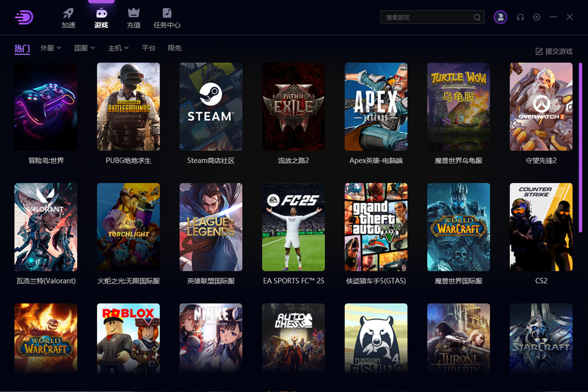Image resolution: width=588 pixels, height=392 pixels.
Task: Expand the 国服 dropdown
Action: [x=84, y=48]
